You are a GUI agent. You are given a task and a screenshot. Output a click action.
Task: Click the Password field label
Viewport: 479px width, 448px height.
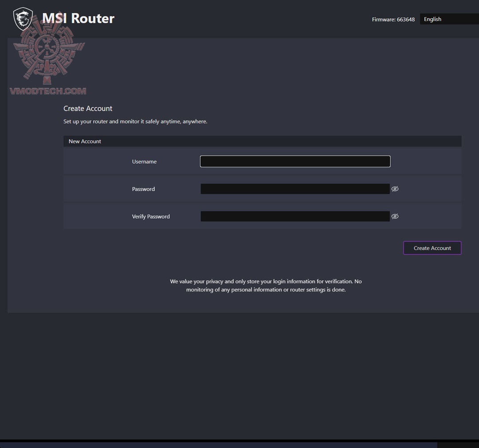point(143,189)
